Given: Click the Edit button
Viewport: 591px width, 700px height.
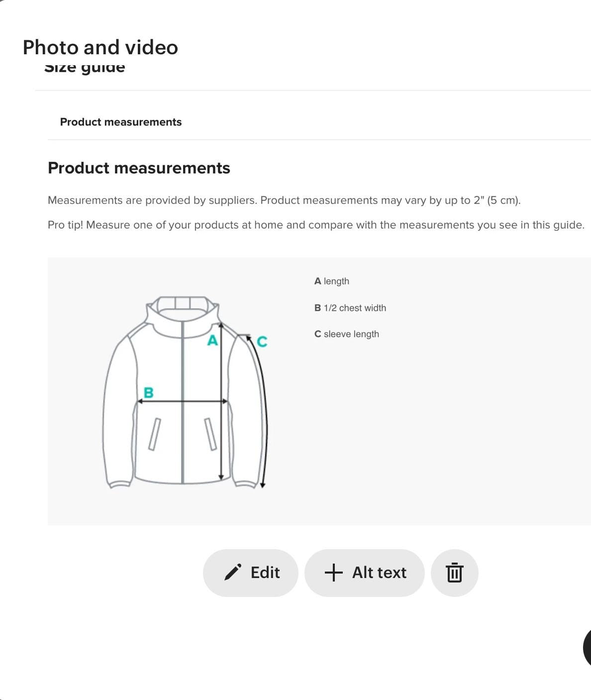Looking at the screenshot, I should pos(250,573).
